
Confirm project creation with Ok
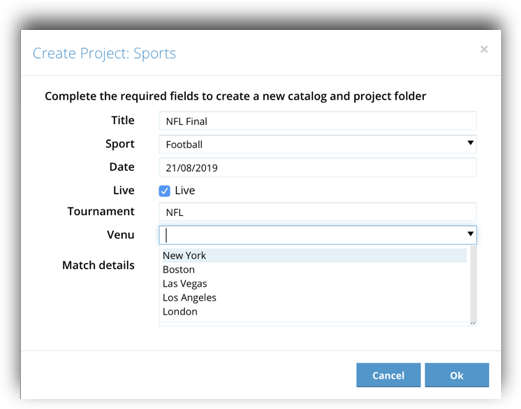[457, 375]
